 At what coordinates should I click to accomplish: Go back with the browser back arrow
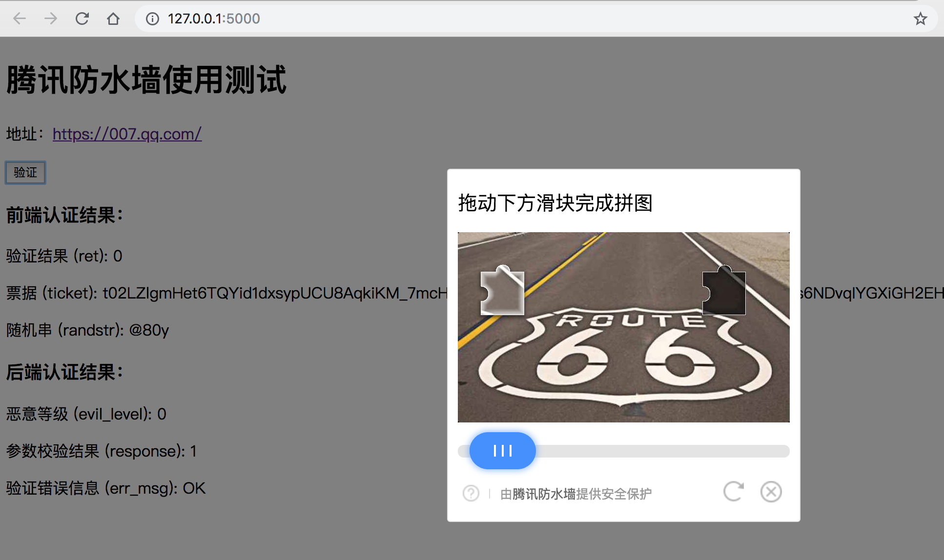[20, 19]
